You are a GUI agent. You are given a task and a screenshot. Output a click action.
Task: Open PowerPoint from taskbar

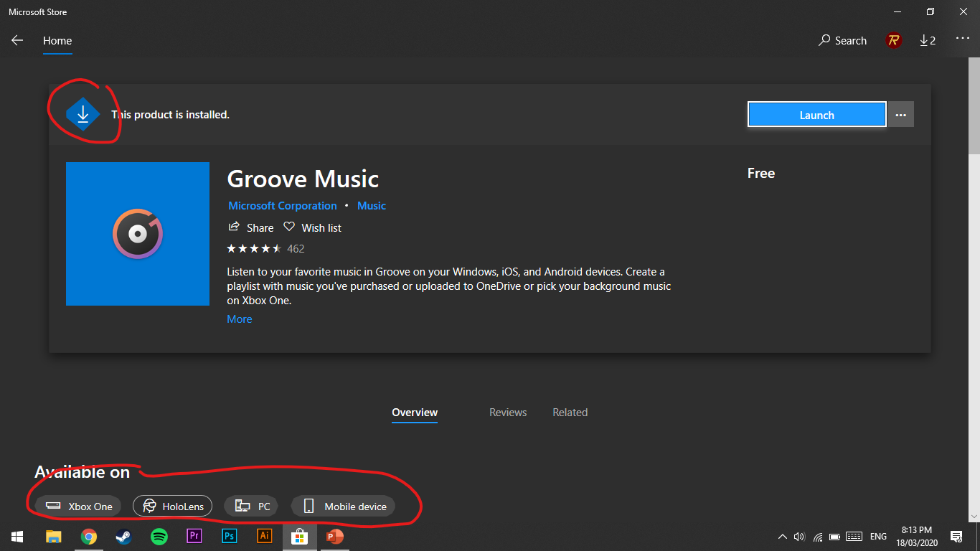point(335,537)
